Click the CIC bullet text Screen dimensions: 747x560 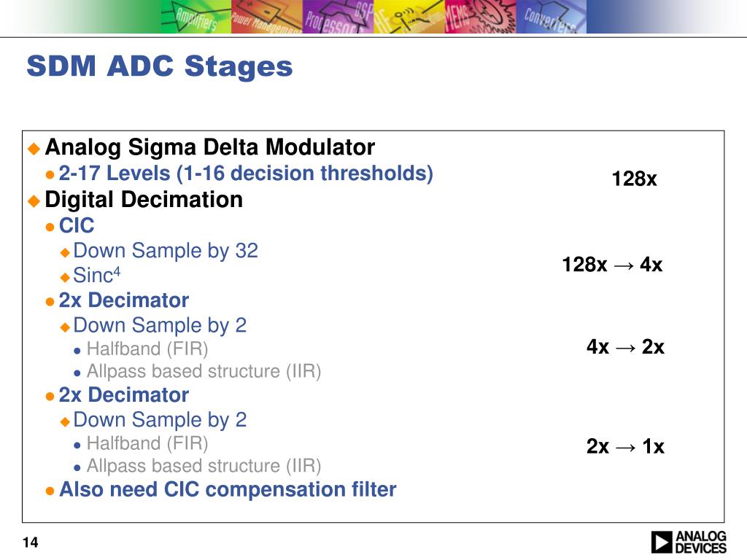[76, 226]
